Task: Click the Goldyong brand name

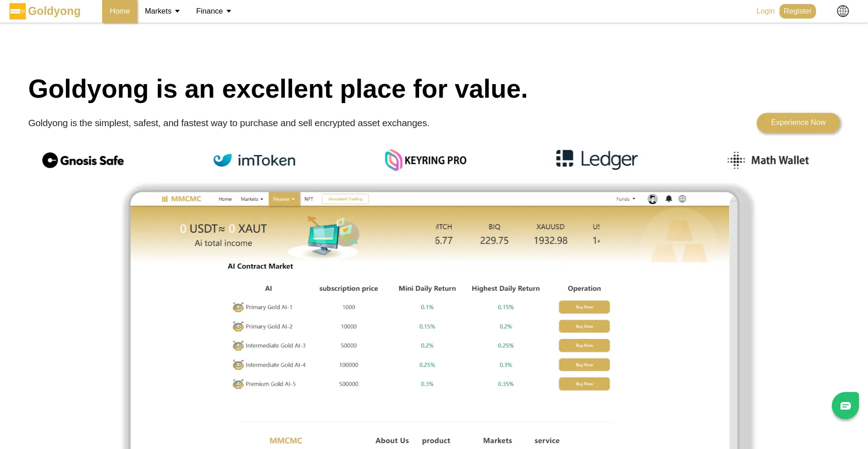Action: [54, 11]
